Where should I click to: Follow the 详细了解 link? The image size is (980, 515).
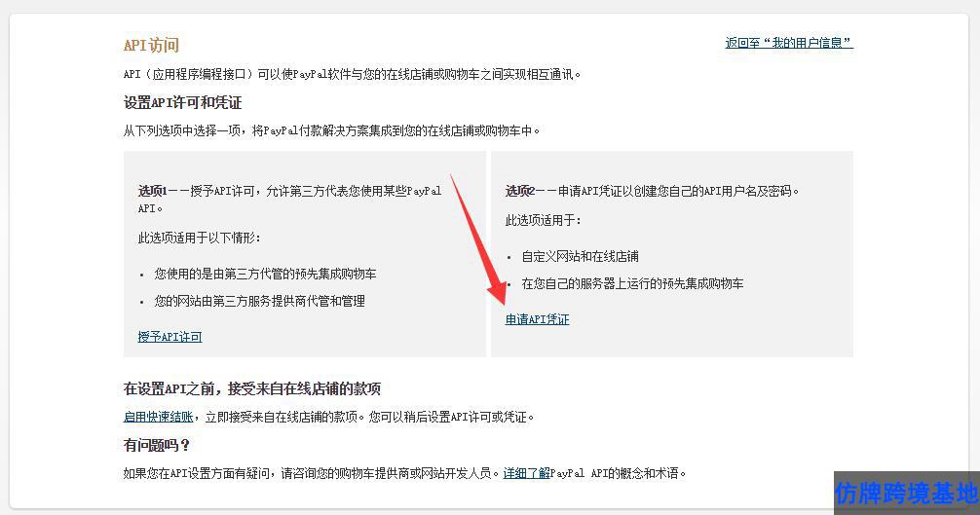click(x=526, y=472)
